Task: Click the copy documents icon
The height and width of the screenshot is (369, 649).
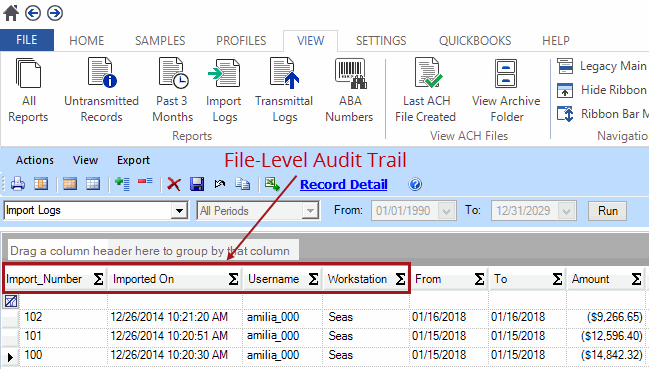Action: click(243, 184)
